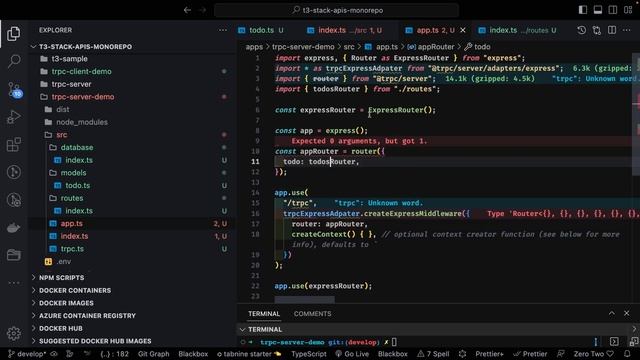The width and height of the screenshot is (640, 360).
Task: Open timeline history icon in editor toolbar
Action: pos(582,30)
